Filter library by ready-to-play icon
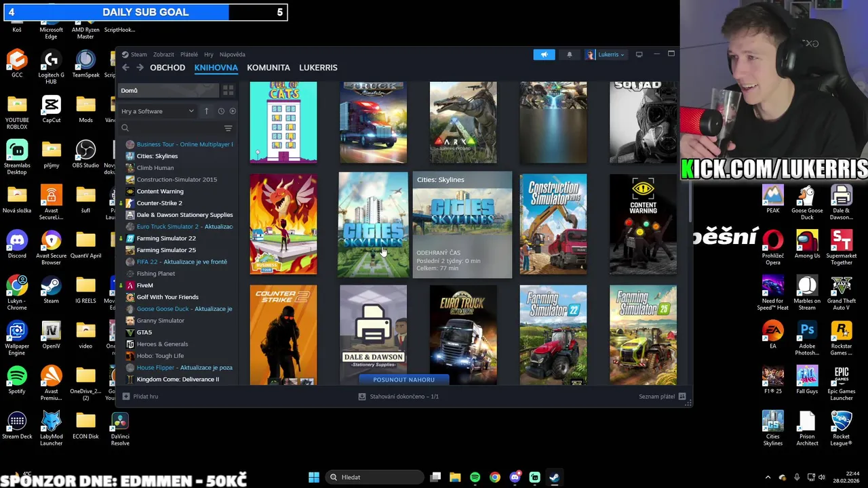Screen dimensions: 868x488 click(233, 111)
